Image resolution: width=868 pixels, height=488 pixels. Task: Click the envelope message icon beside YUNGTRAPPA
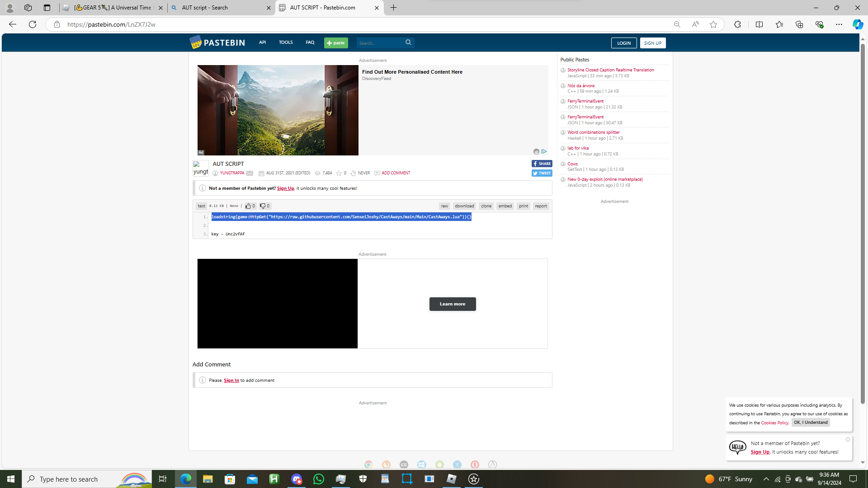click(x=250, y=173)
